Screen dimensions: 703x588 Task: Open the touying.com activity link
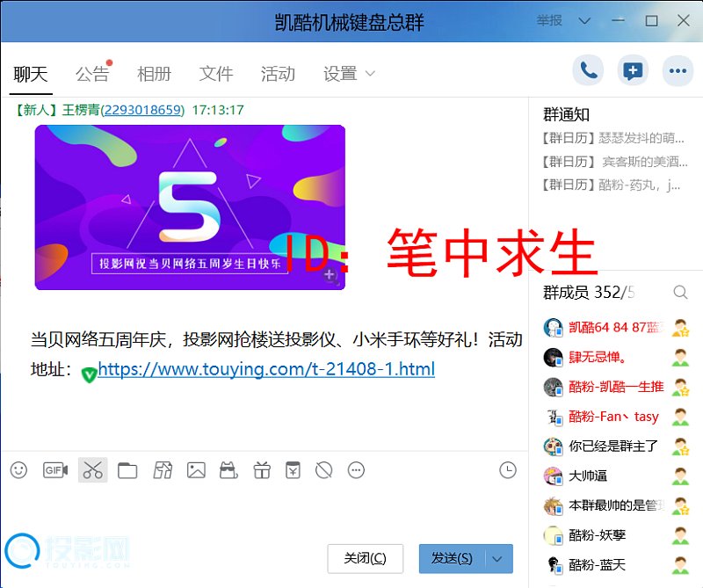[x=266, y=369]
